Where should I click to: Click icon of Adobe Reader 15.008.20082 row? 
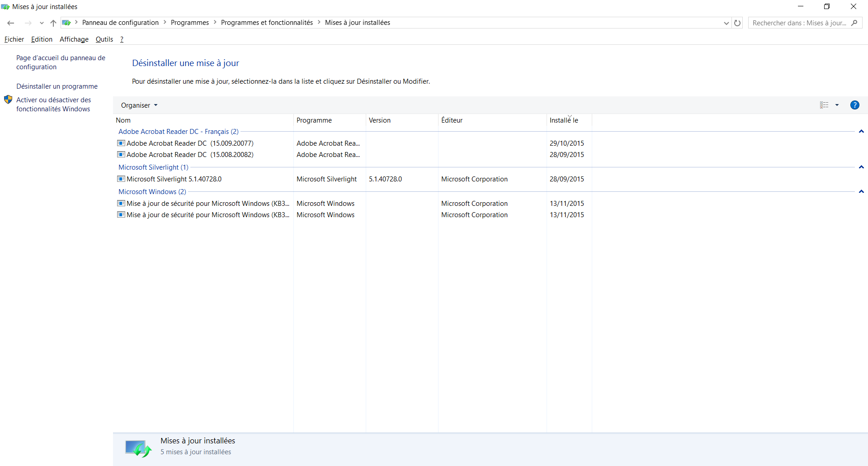click(x=121, y=154)
